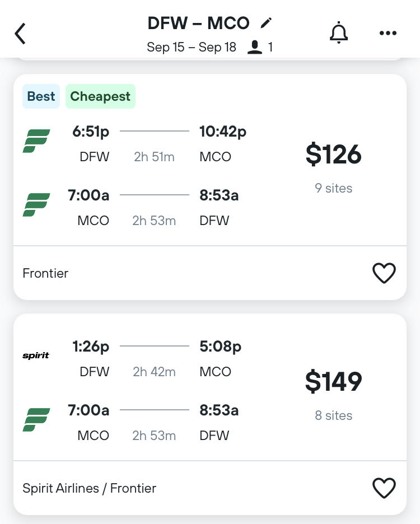Tap the Spirit Airlines / Frontier carrier label
Image resolution: width=420 pixels, height=524 pixels.
tap(90, 488)
